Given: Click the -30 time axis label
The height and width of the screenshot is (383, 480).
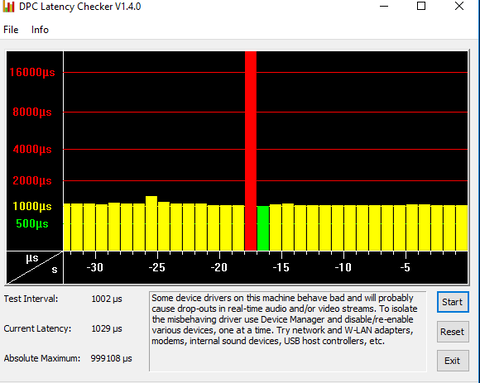Looking at the screenshot, I should tap(95, 267).
